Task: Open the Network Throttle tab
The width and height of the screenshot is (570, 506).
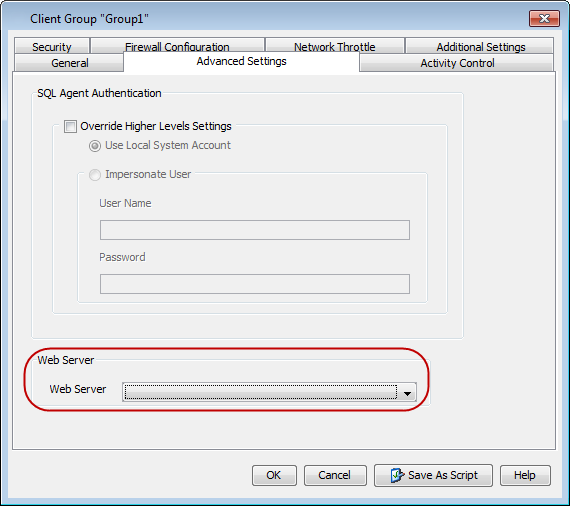Action: pyautogui.click(x=334, y=46)
